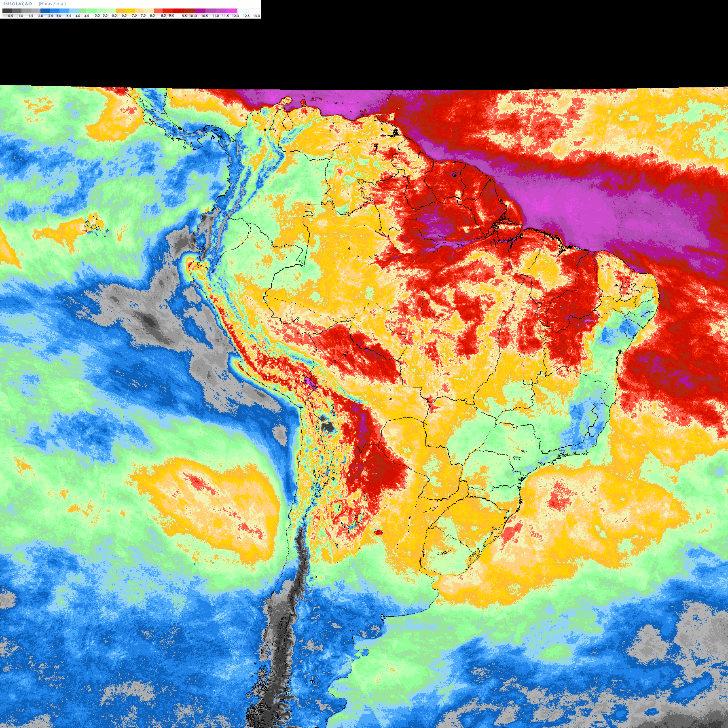Click the '1.5' legend value
The height and width of the screenshot is (728, 728).
tap(31, 16)
